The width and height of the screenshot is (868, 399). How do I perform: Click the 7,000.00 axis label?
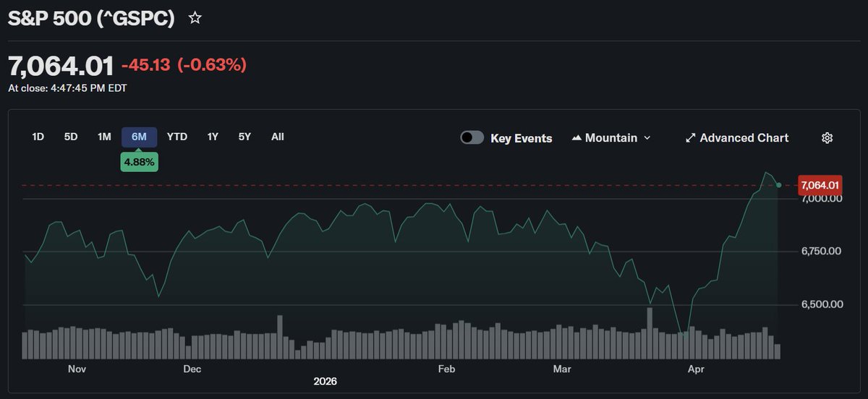[822, 198]
